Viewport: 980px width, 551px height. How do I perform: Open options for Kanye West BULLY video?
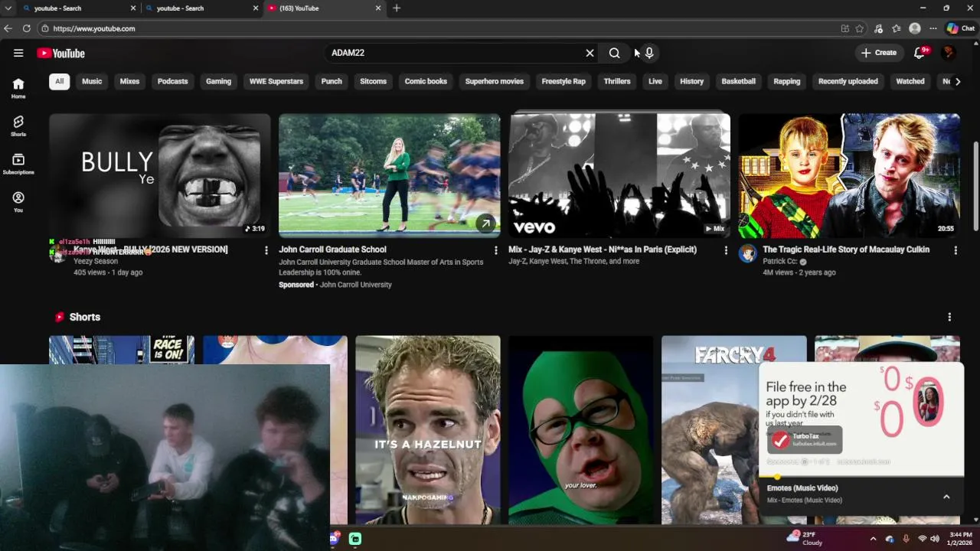click(x=266, y=250)
